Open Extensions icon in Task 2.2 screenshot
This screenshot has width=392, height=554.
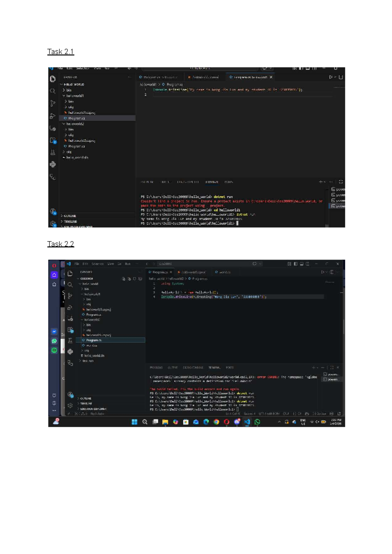(x=71, y=330)
